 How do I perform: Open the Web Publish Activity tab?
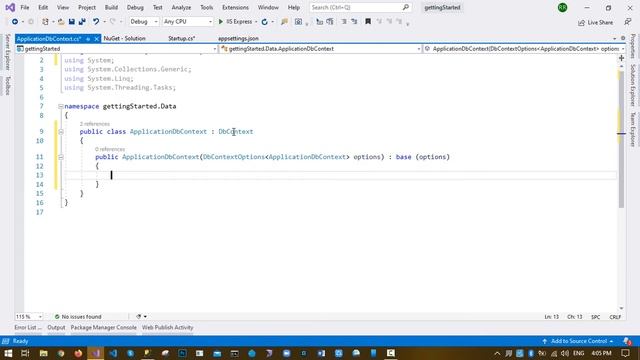click(167, 327)
